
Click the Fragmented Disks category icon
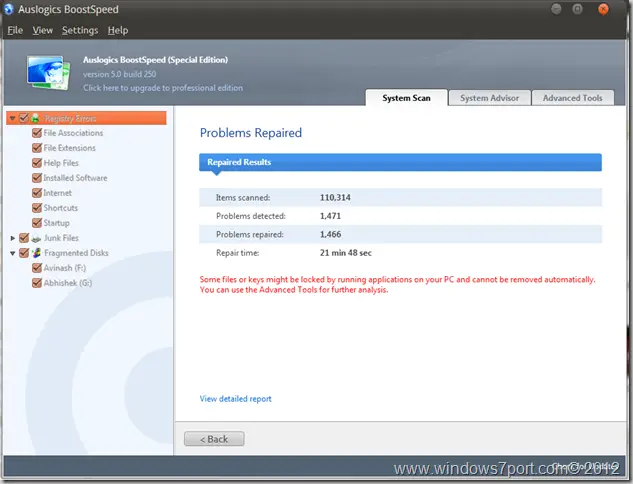coord(37,253)
